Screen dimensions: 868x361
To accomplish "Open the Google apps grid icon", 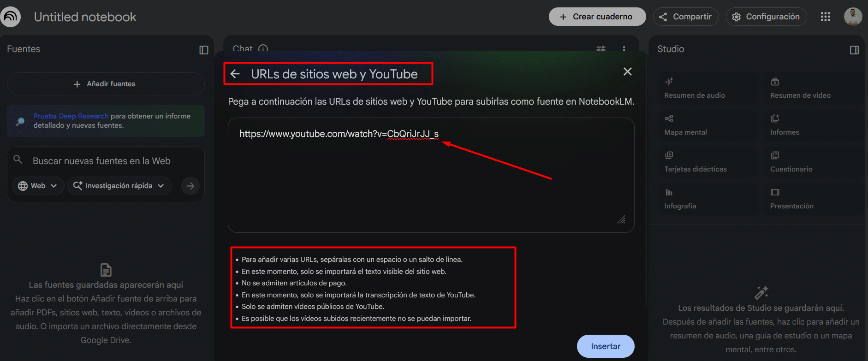I will point(826,17).
